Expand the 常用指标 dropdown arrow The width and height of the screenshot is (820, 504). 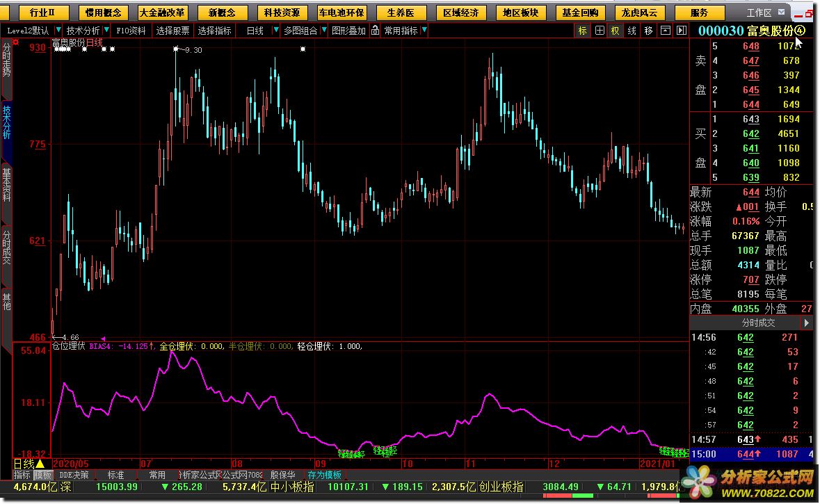click(x=424, y=31)
